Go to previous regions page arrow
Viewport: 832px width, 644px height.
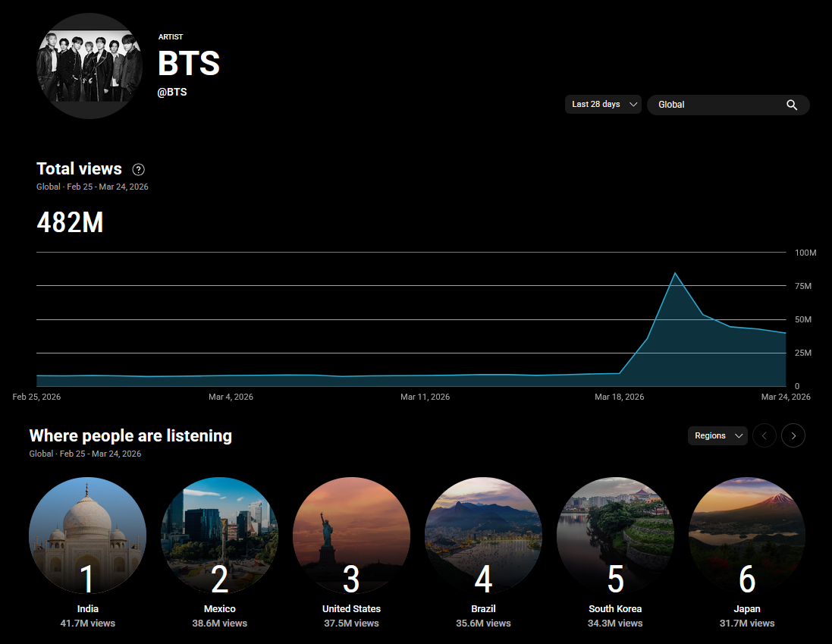tap(764, 435)
